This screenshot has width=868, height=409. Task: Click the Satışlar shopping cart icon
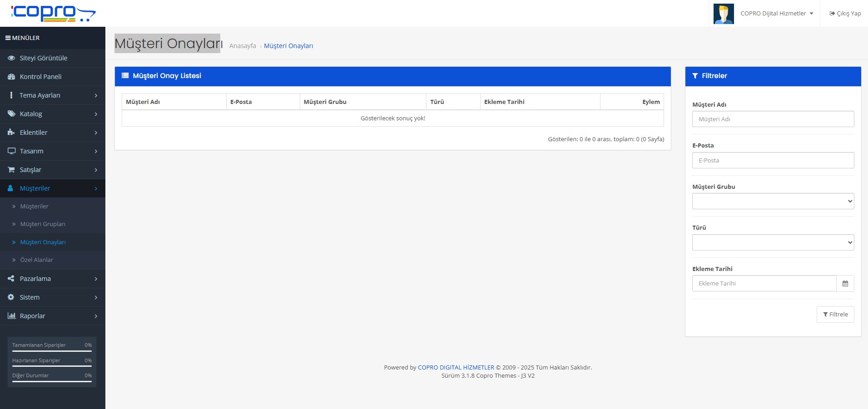click(11, 170)
